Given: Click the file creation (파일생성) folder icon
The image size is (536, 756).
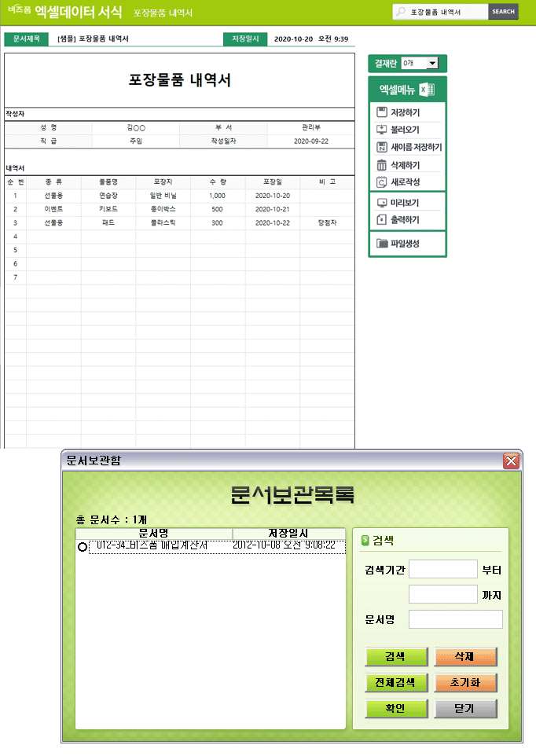Looking at the screenshot, I should coord(382,244).
